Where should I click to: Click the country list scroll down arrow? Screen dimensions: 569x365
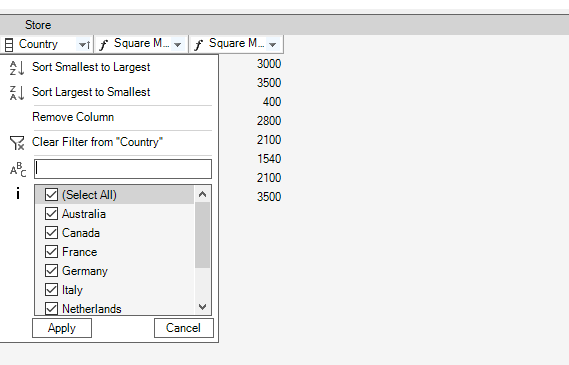pyautogui.click(x=202, y=307)
